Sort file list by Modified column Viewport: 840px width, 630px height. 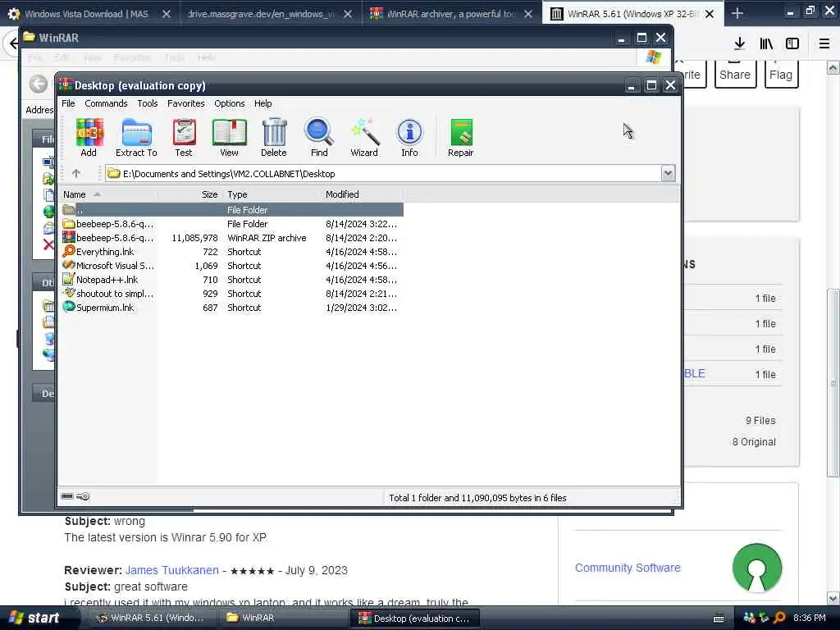pyautogui.click(x=362, y=194)
